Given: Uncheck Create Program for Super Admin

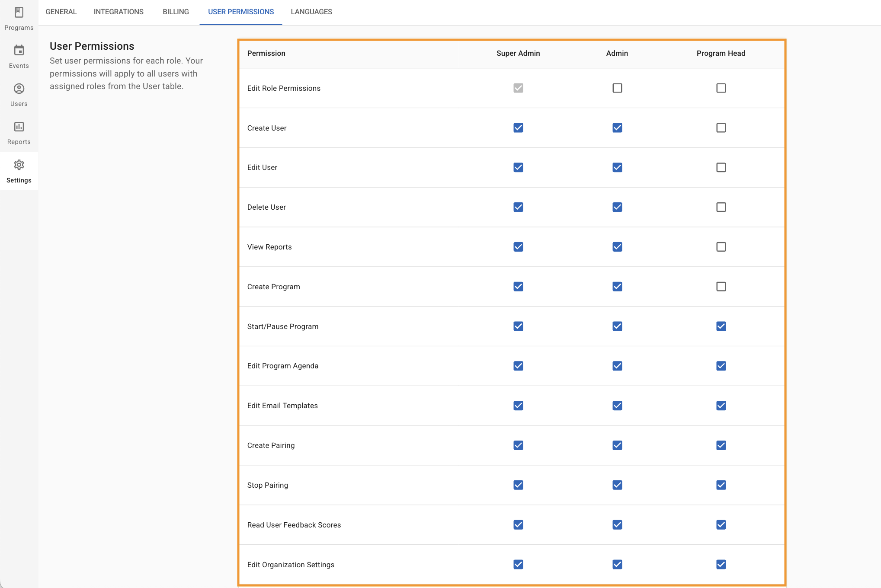Looking at the screenshot, I should click(x=518, y=287).
